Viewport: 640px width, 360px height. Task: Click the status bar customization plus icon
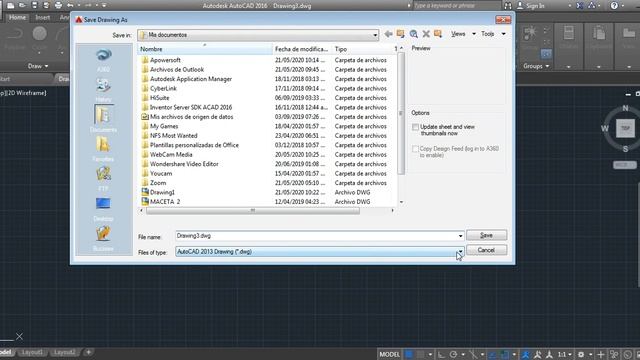pos(600,354)
